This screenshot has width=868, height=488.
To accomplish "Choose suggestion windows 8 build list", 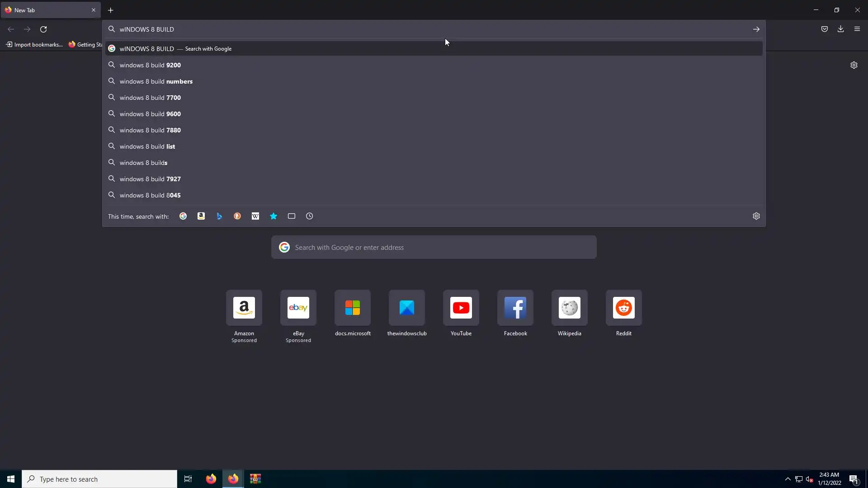I will click(x=147, y=146).
